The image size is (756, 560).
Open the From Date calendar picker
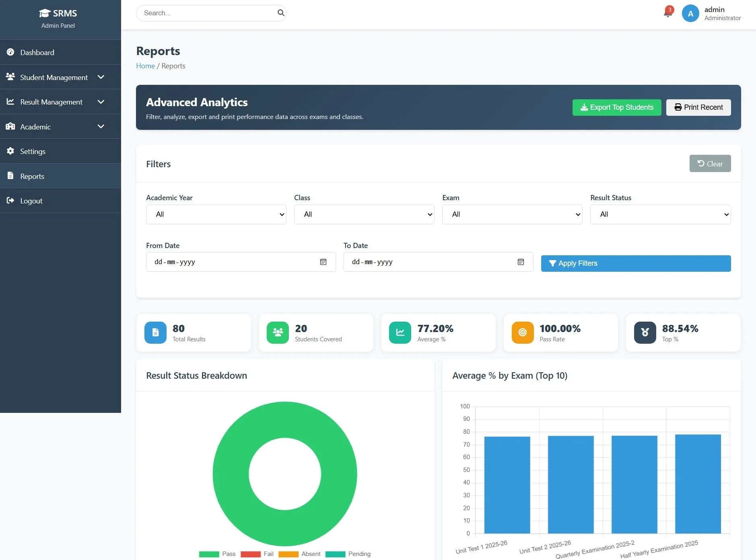click(x=324, y=262)
